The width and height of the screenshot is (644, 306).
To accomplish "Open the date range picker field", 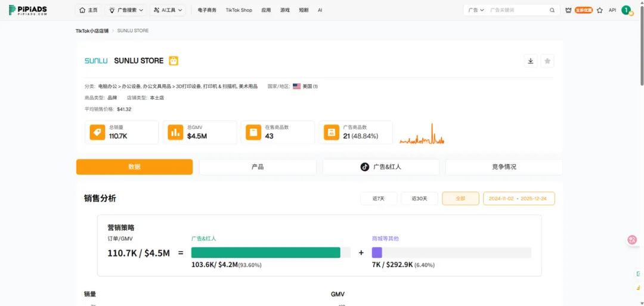I will tap(518, 199).
